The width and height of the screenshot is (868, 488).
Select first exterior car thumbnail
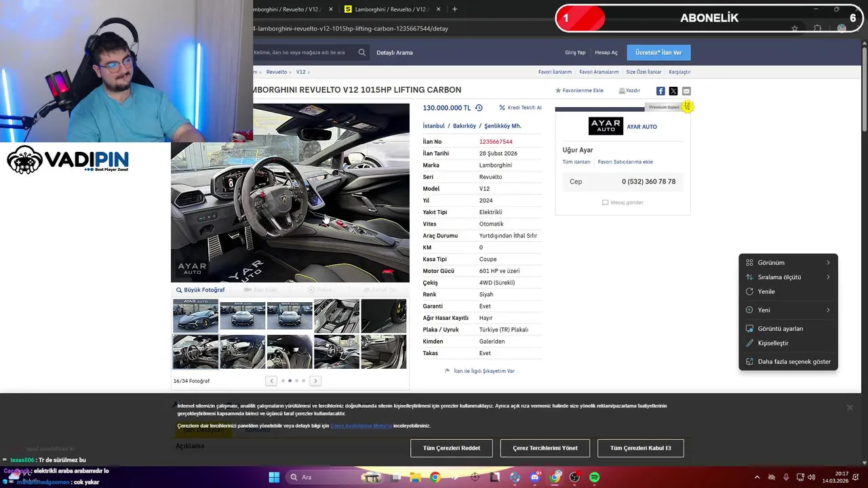(x=195, y=315)
